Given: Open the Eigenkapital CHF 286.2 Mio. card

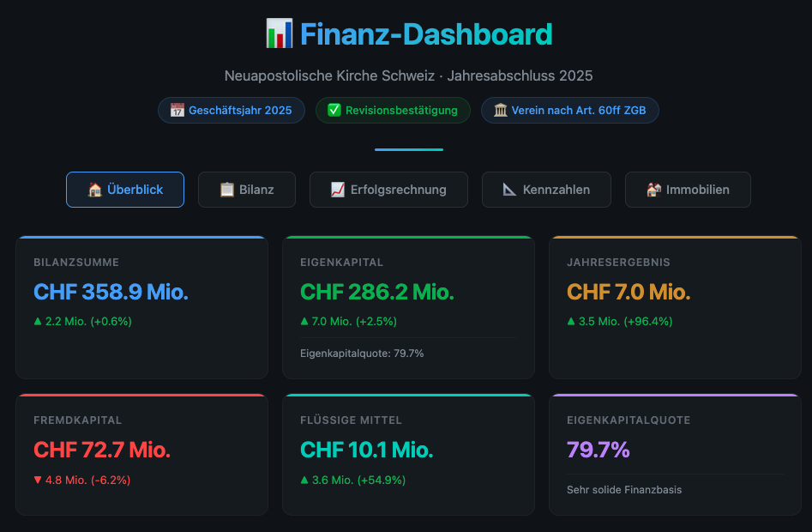Looking at the screenshot, I should 409,307.
